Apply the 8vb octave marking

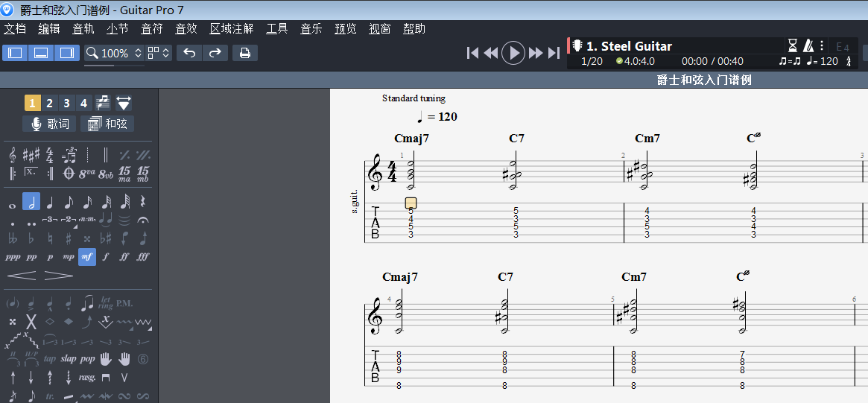tap(106, 174)
